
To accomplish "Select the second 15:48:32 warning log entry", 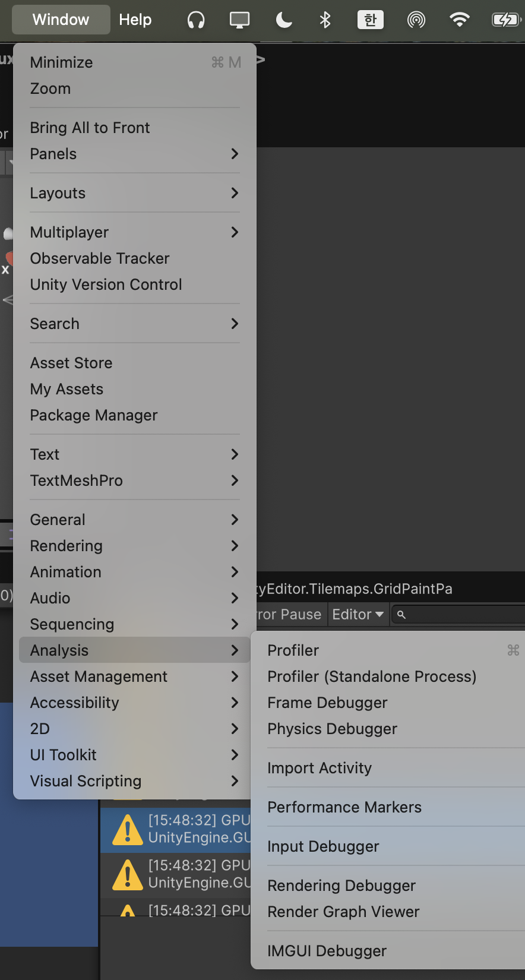I will [176, 874].
